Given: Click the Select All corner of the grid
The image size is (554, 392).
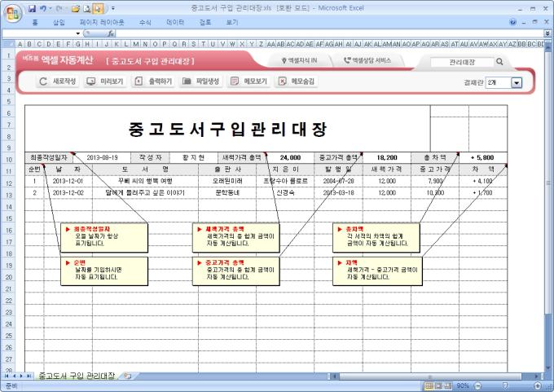Looking at the screenshot, I should click(x=8, y=44).
